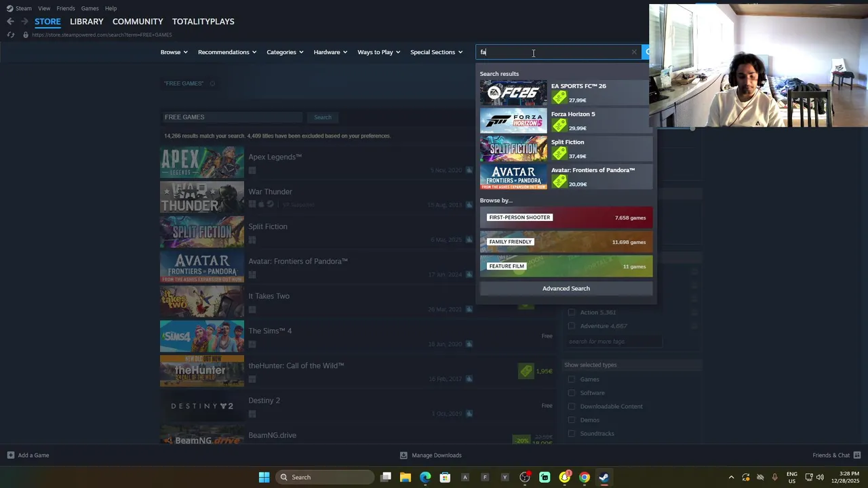The height and width of the screenshot is (488, 868).
Task: Enable the Soundtracks type filter
Action: pos(571,434)
